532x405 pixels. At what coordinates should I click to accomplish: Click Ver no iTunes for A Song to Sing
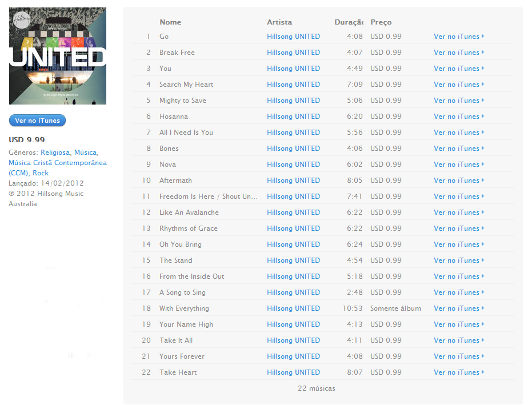coord(459,292)
